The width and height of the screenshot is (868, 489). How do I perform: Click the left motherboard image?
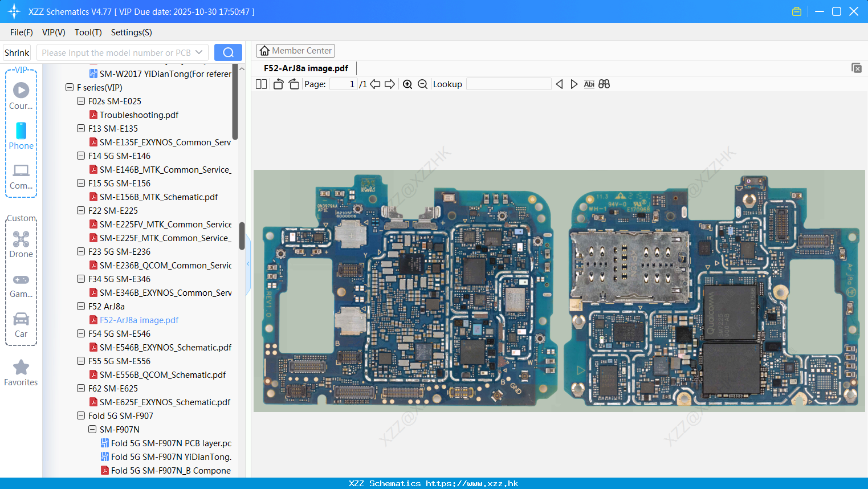coord(409,290)
